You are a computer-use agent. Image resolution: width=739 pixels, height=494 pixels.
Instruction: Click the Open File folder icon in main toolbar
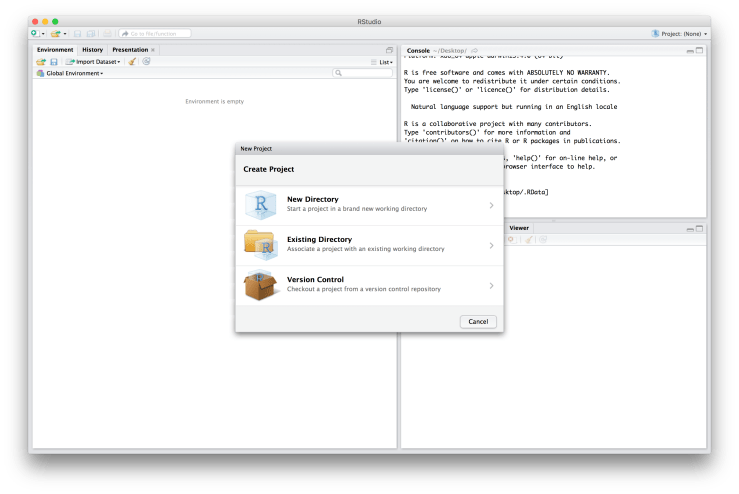pos(56,33)
